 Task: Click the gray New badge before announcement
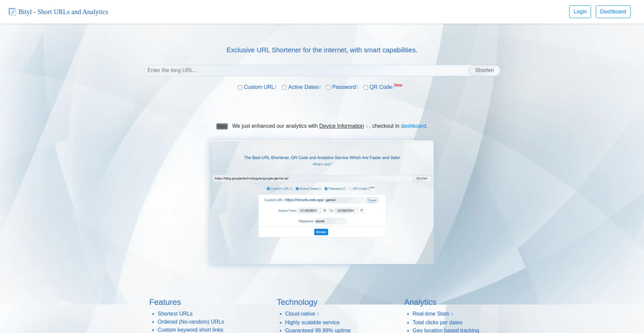point(222,126)
